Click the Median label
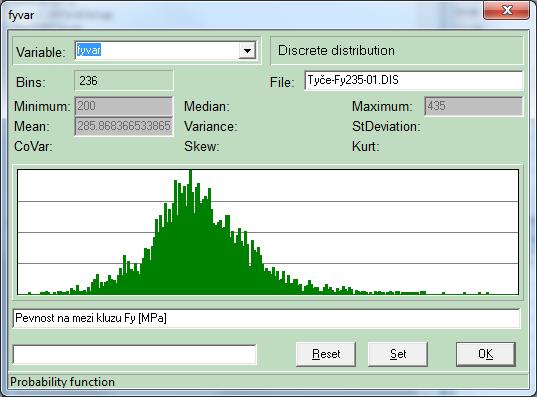The width and height of the screenshot is (537, 397). [207, 107]
